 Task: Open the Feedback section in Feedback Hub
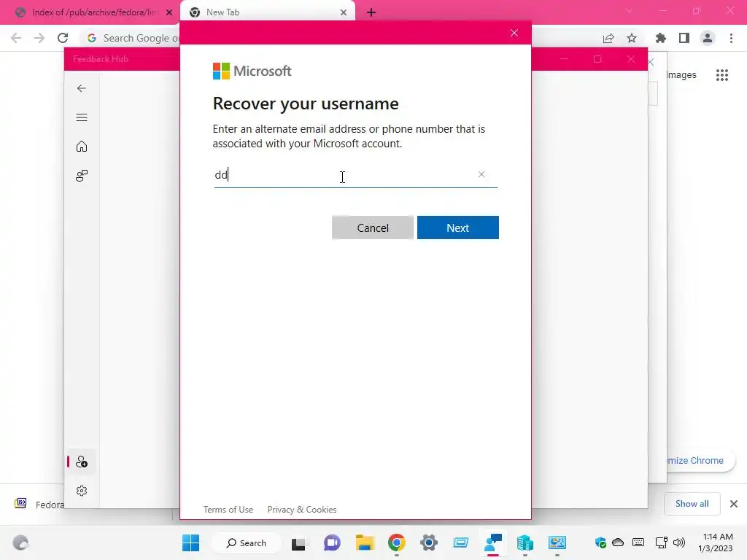tap(82, 176)
